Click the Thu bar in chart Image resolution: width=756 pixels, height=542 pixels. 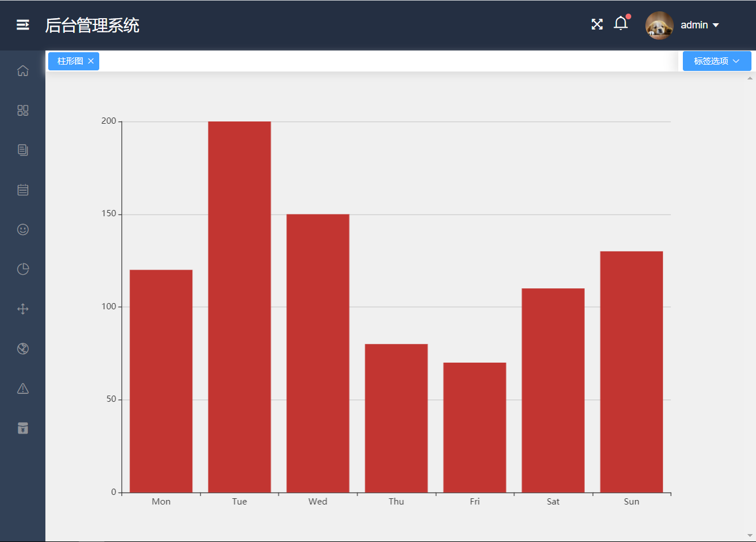point(396,418)
